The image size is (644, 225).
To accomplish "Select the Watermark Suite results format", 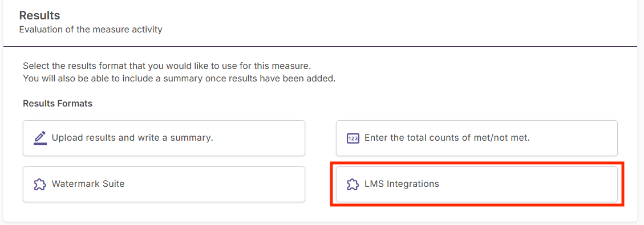I will click(164, 184).
